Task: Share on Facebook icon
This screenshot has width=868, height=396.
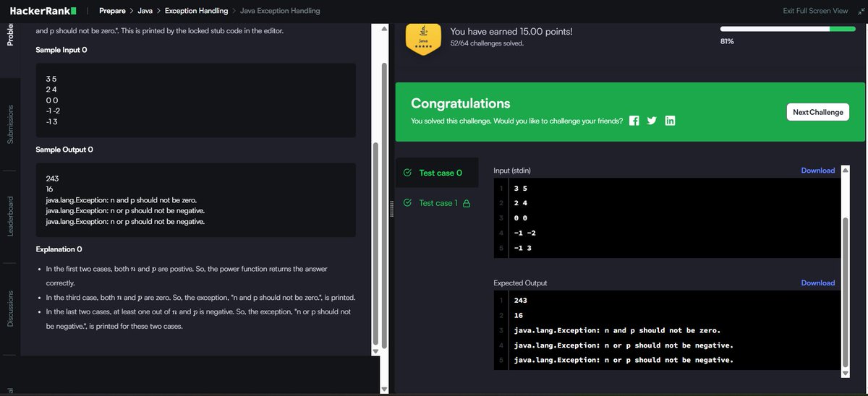Action: click(x=634, y=121)
